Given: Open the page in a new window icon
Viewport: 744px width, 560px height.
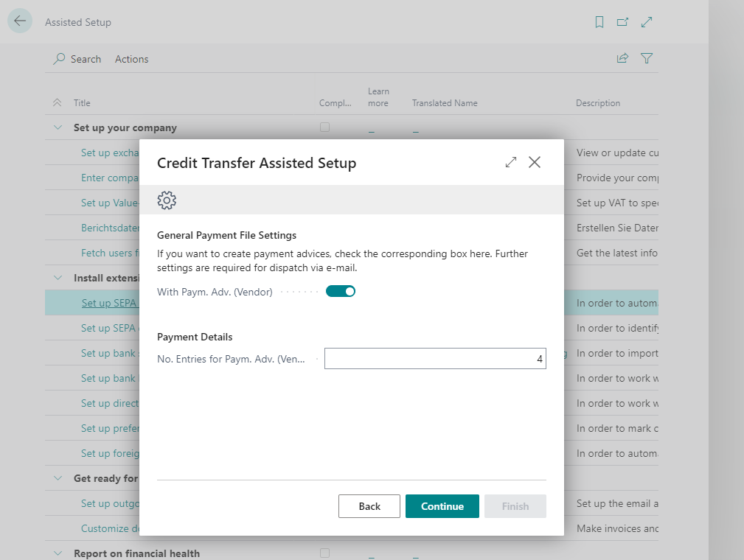Looking at the screenshot, I should tap(622, 22).
